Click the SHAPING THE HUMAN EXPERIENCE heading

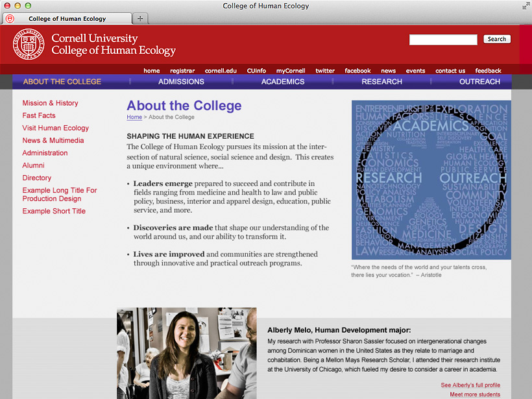(190, 136)
